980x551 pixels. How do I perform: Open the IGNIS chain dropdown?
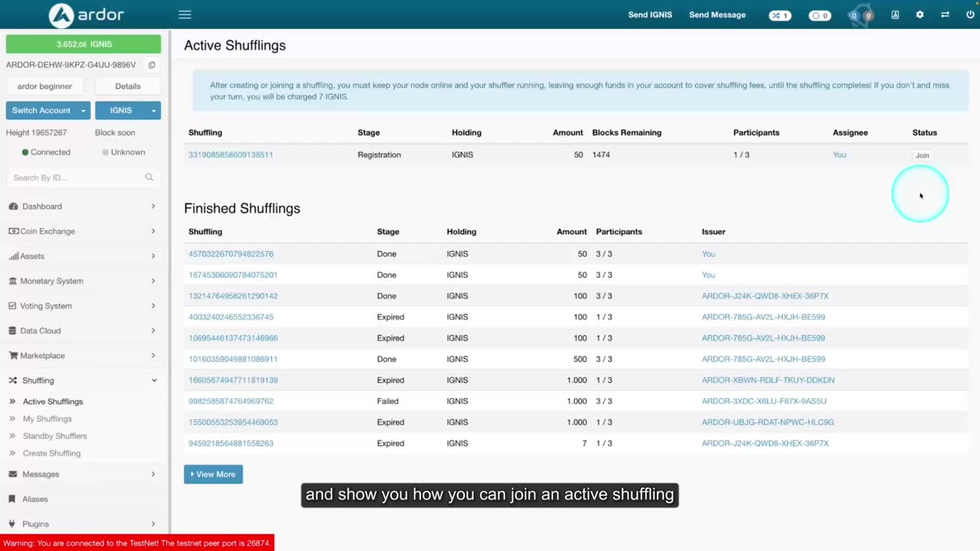tap(128, 110)
